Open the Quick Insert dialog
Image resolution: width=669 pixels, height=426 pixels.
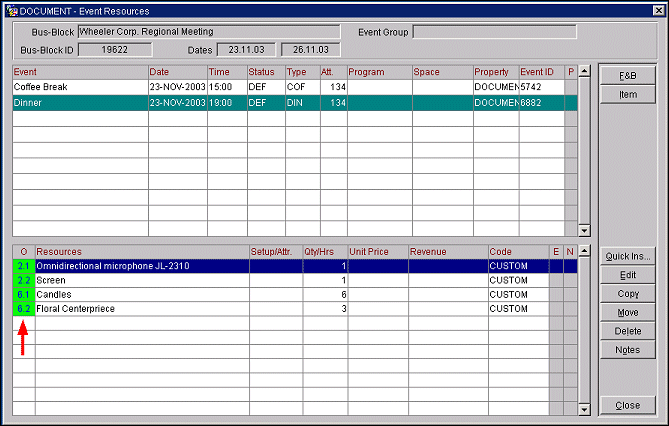point(628,256)
